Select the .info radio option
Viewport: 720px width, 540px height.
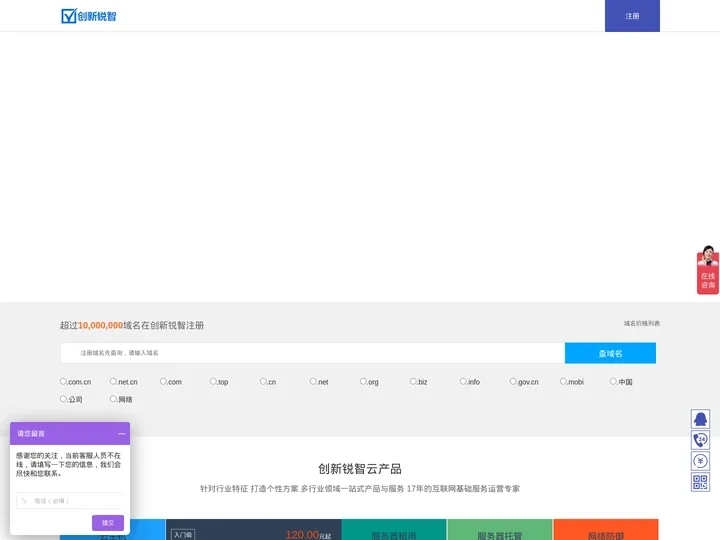click(x=463, y=381)
